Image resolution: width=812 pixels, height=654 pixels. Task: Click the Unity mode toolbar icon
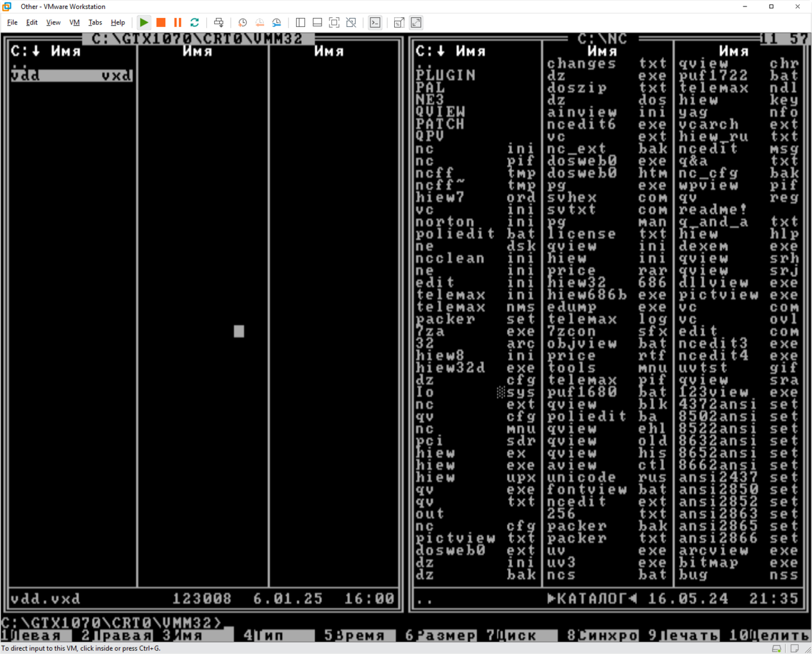[351, 22]
